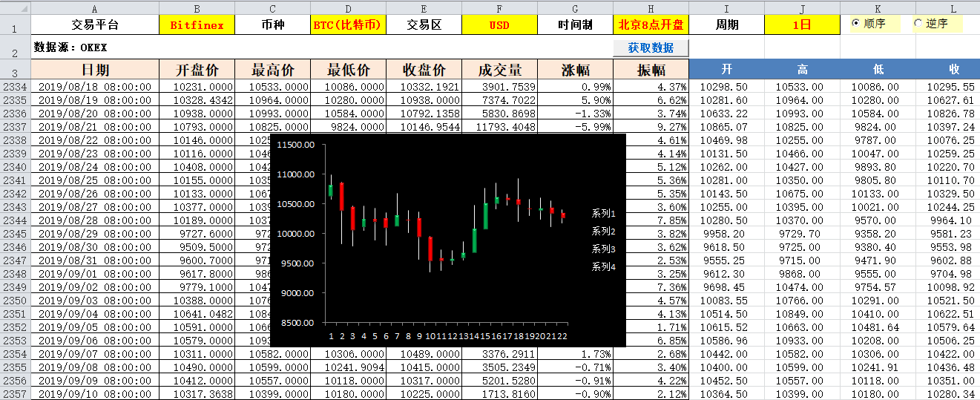The width and height of the screenshot is (980, 400).
Task: Click cell 9570.00 in the 低 column
Action: tap(878, 220)
